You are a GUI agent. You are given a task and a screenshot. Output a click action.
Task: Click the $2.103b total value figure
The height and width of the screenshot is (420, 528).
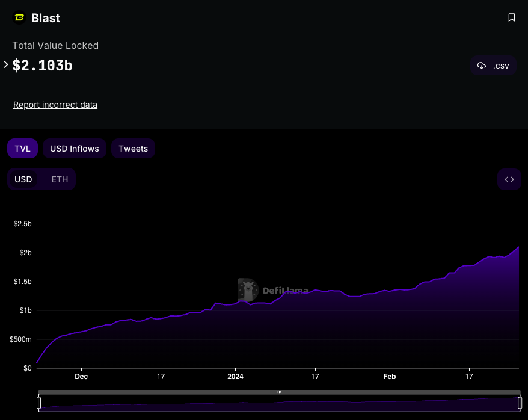(x=43, y=65)
